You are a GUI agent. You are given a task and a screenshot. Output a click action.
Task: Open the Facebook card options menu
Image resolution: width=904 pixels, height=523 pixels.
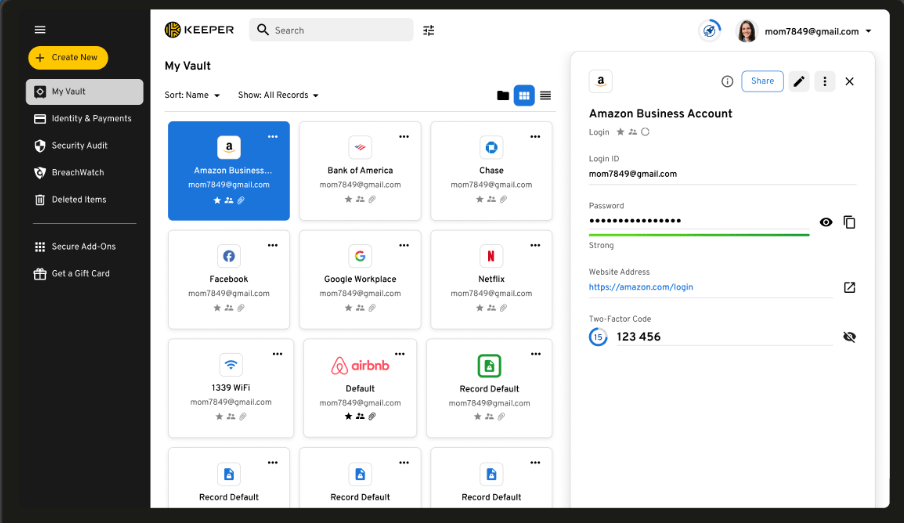pyautogui.click(x=273, y=245)
